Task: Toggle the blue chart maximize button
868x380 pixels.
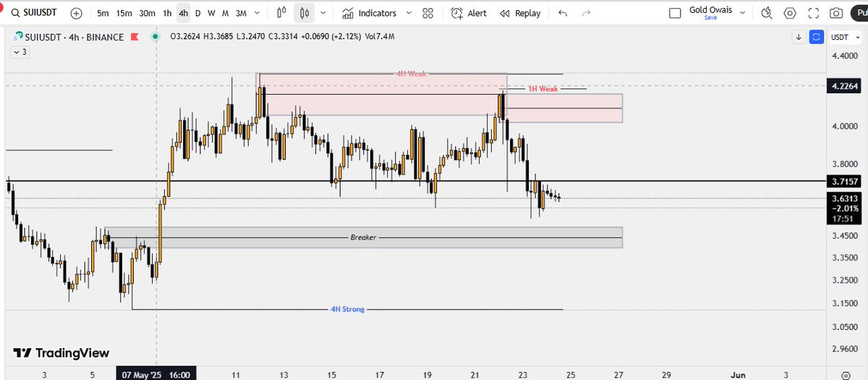Action: coord(816,37)
